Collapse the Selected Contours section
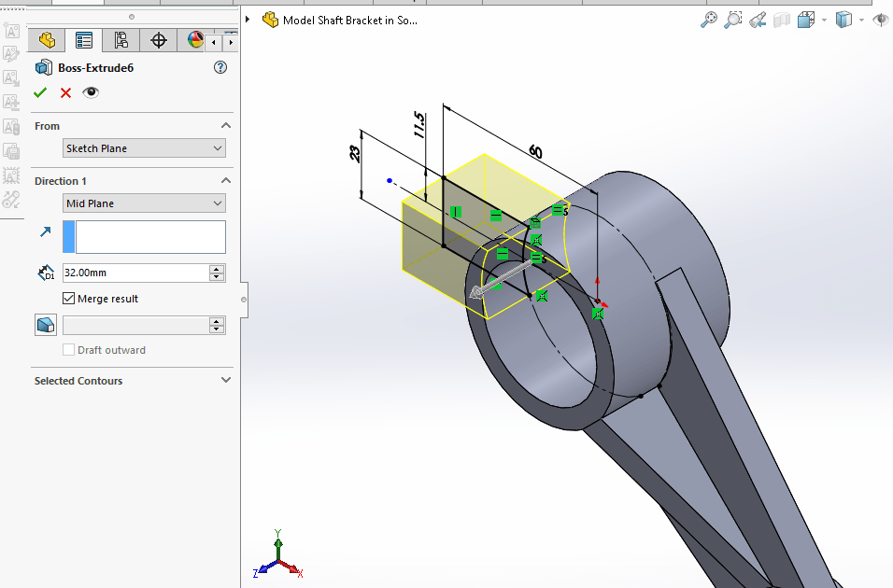This screenshot has height=588, width=893. pos(225,380)
